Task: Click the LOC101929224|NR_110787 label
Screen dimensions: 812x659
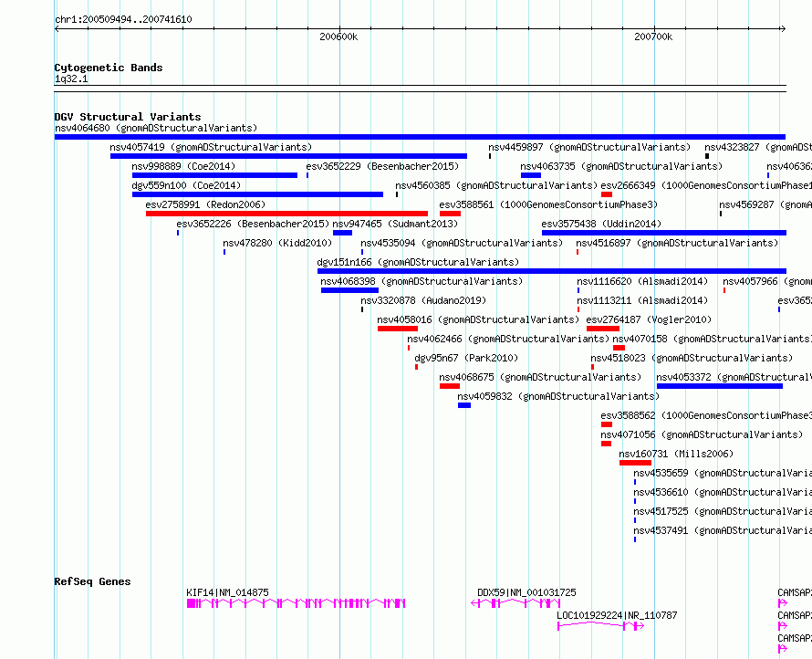Action: [617, 615]
